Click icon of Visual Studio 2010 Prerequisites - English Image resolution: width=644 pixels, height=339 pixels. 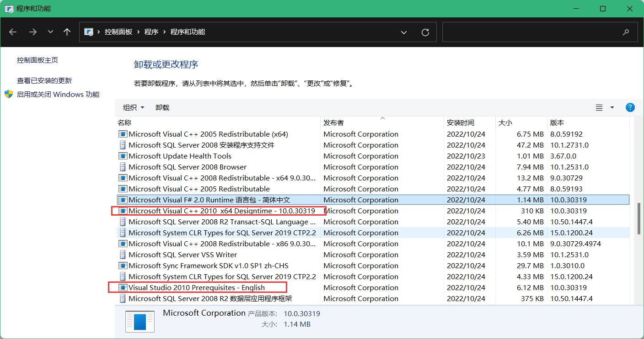[x=123, y=287]
